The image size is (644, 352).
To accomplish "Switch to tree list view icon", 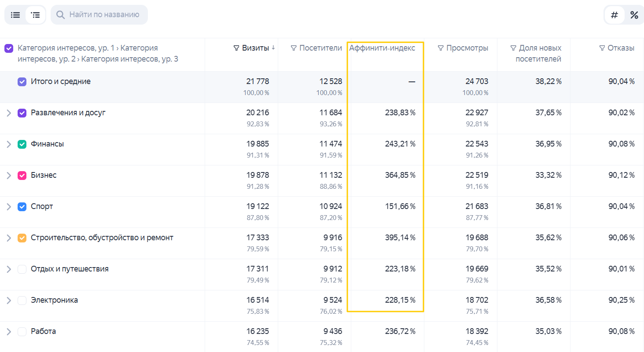I will [x=35, y=15].
